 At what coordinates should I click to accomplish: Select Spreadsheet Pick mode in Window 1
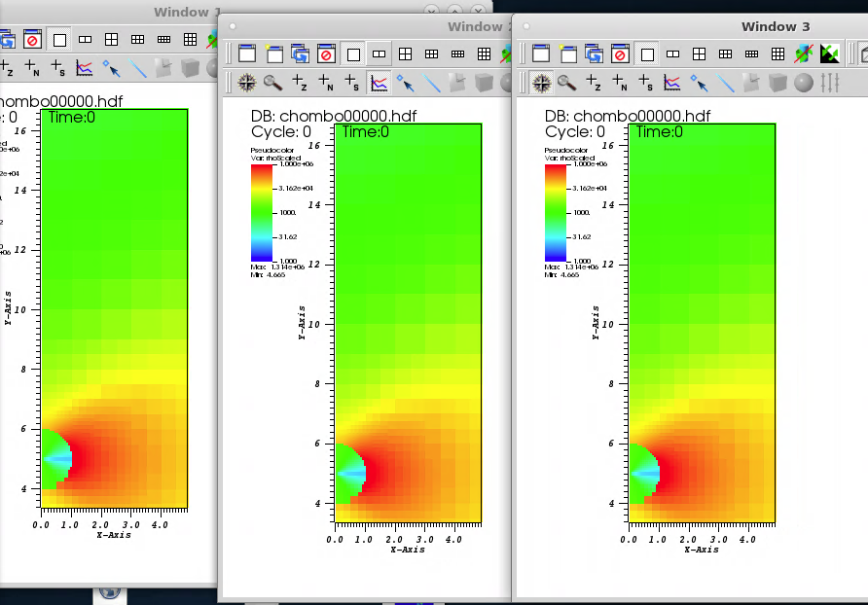[x=58, y=68]
